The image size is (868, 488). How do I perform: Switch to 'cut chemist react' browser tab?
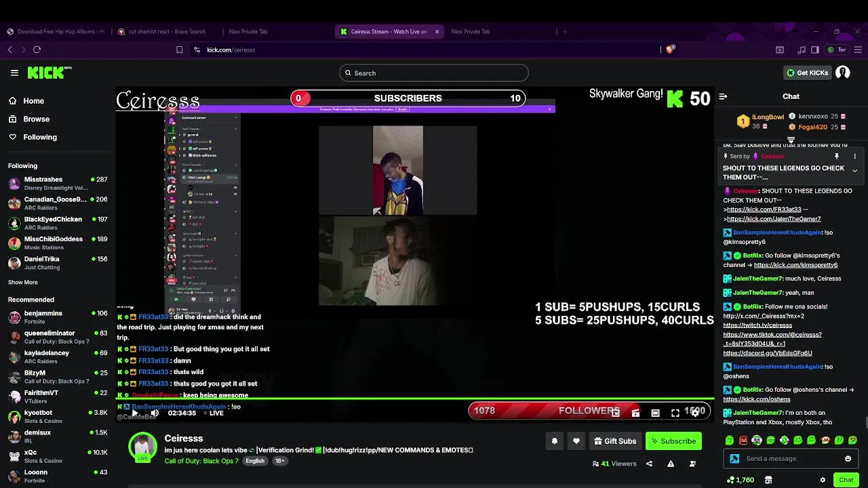click(x=167, y=31)
